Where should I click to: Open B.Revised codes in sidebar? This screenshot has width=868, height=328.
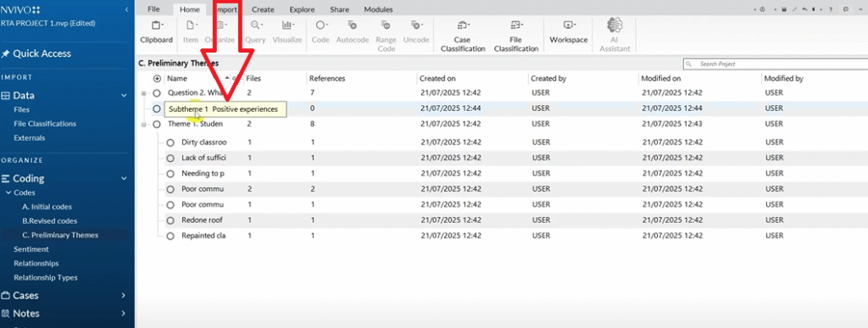tap(50, 220)
